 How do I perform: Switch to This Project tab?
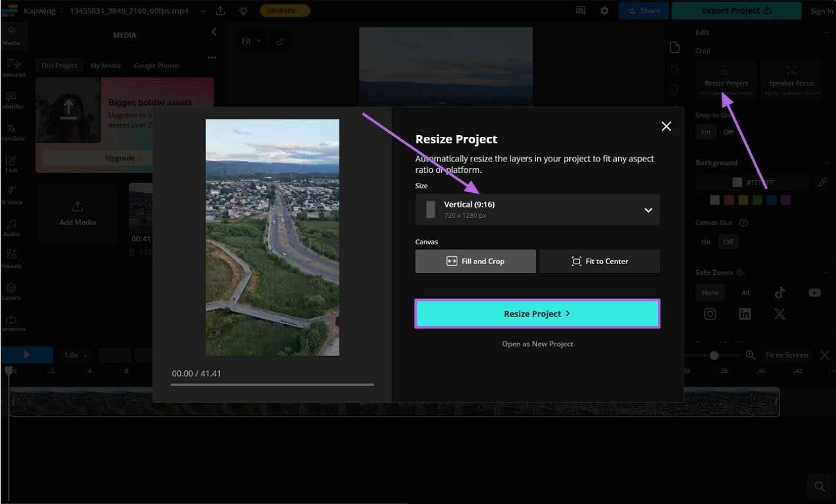pyautogui.click(x=59, y=66)
